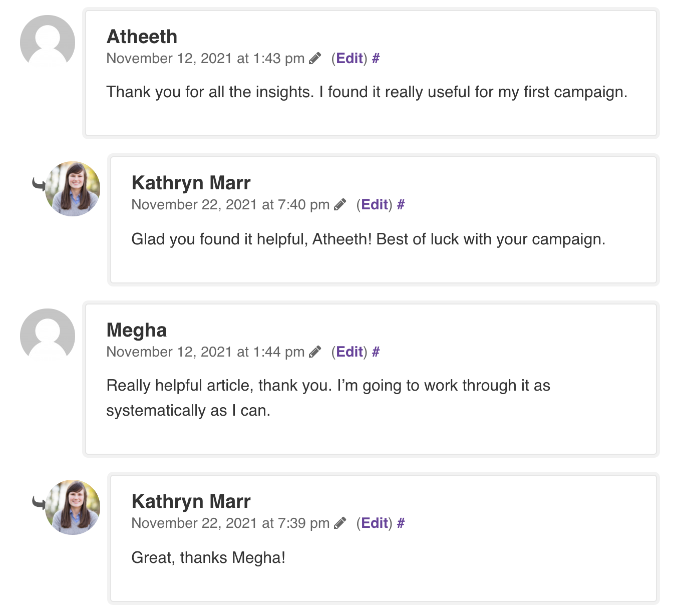The image size is (691, 616).
Task: Click the Megha author name heading
Action: click(137, 331)
